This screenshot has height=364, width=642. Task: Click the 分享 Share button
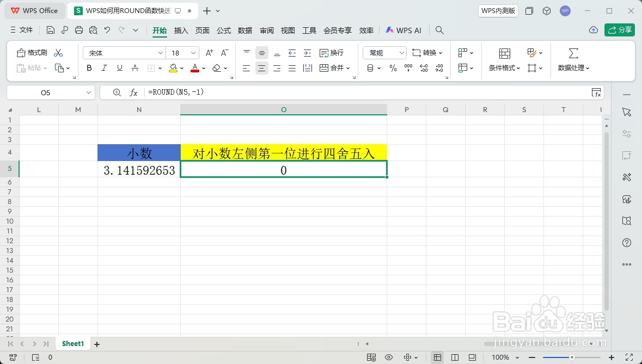pos(620,30)
